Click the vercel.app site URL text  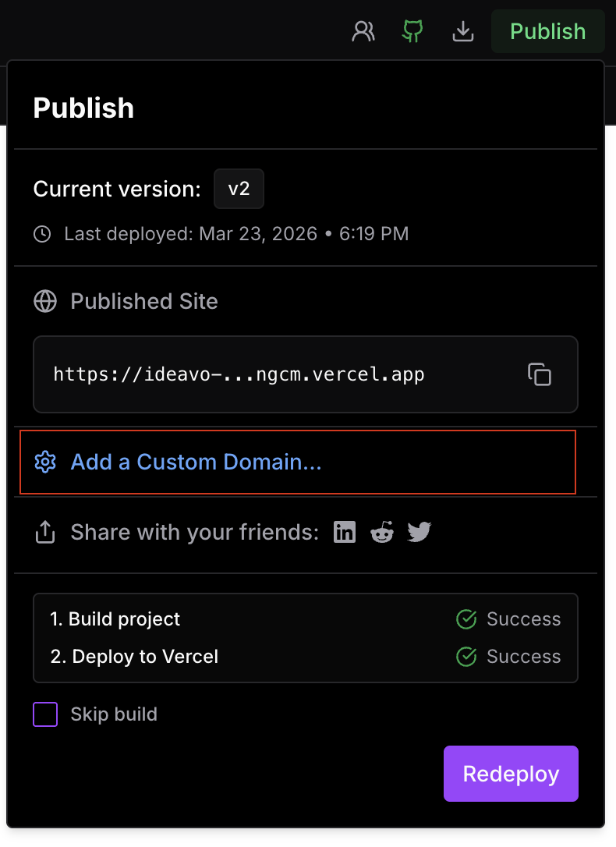(x=239, y=374)
